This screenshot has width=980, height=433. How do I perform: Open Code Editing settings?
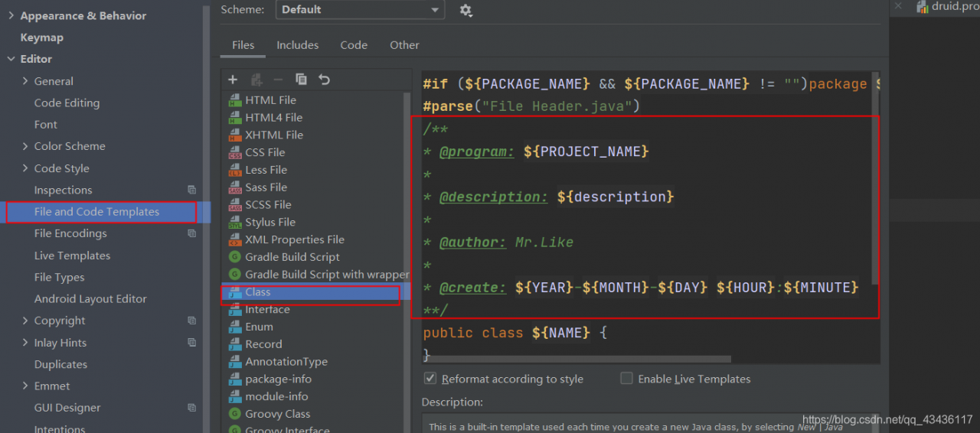click(67, 103)
